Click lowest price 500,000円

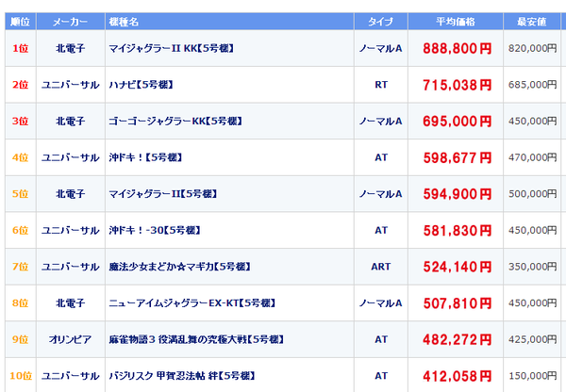[x=532, y=194]
